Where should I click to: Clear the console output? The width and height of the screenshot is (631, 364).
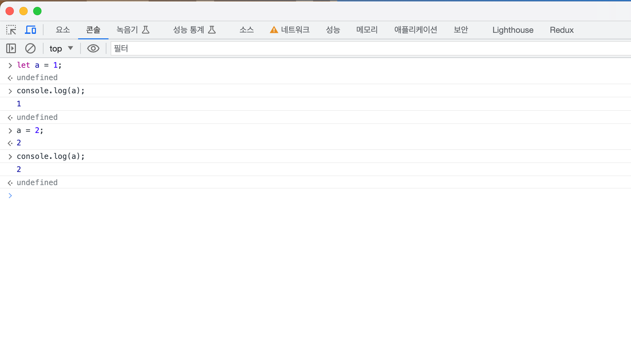pos(30,48)
